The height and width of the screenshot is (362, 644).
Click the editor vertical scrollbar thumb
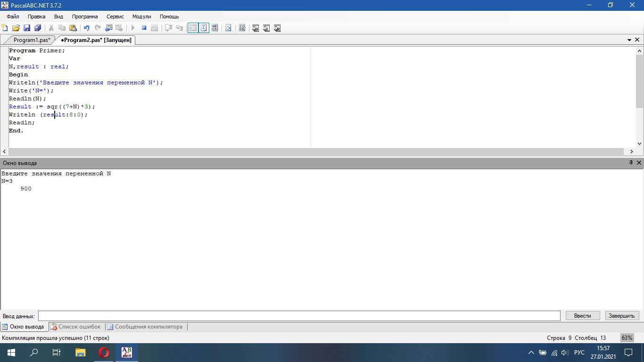[x=640, y=81]
